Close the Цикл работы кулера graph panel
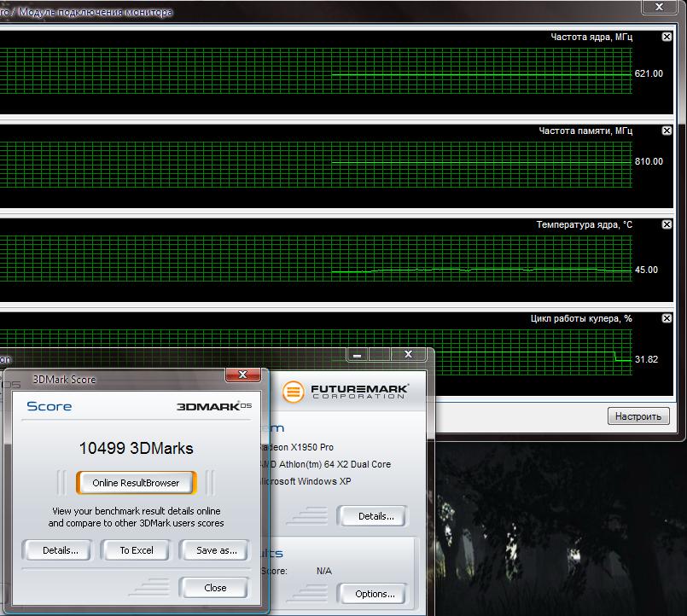 coord(667,318)
